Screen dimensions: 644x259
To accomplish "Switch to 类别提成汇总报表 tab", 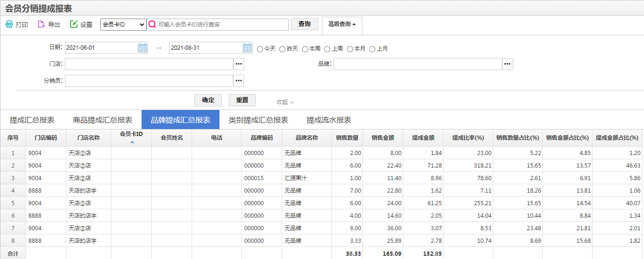I will click(x=258, y=120).
